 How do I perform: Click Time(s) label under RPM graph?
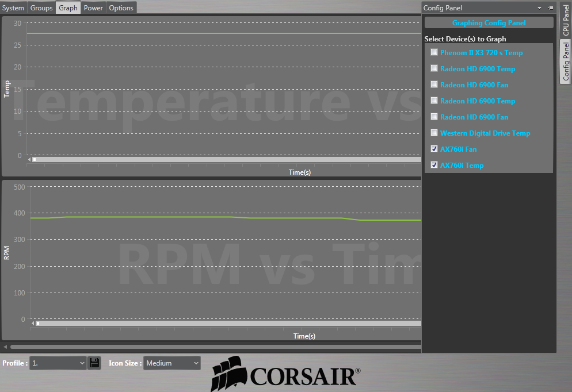[304, 336]
